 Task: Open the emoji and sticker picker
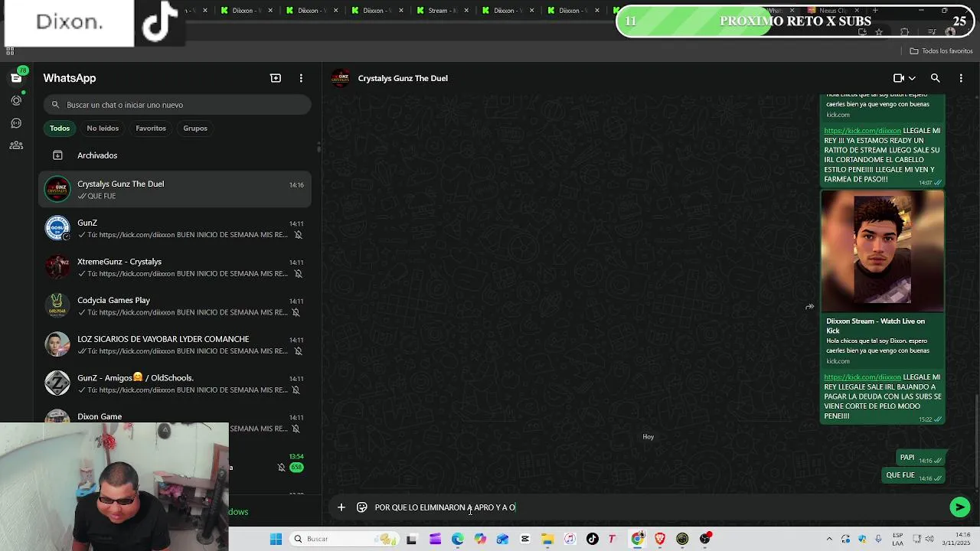tap(362, 507)
